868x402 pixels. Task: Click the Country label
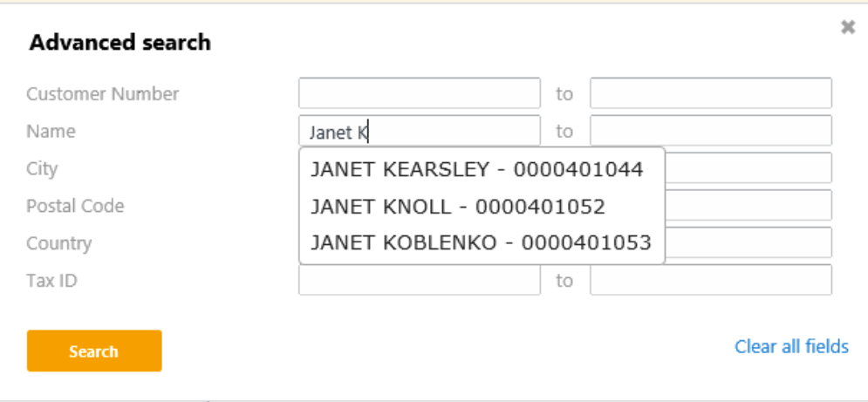click(x=58, y=243)
